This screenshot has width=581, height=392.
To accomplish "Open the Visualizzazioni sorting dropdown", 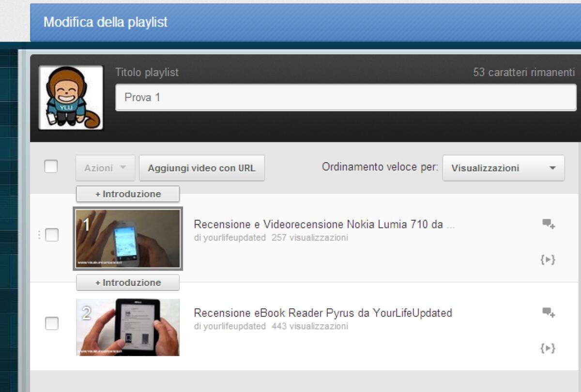I will [504, 167].
